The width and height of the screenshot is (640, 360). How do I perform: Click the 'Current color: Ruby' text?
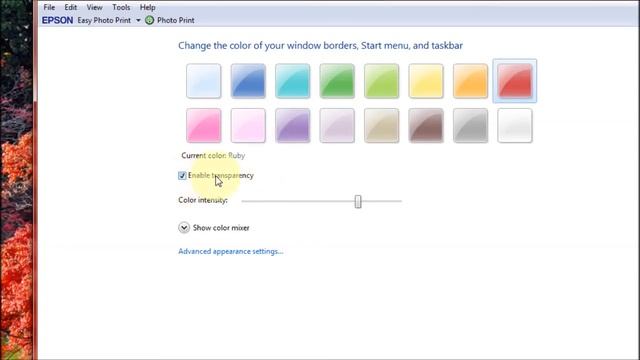pos(213,156)
